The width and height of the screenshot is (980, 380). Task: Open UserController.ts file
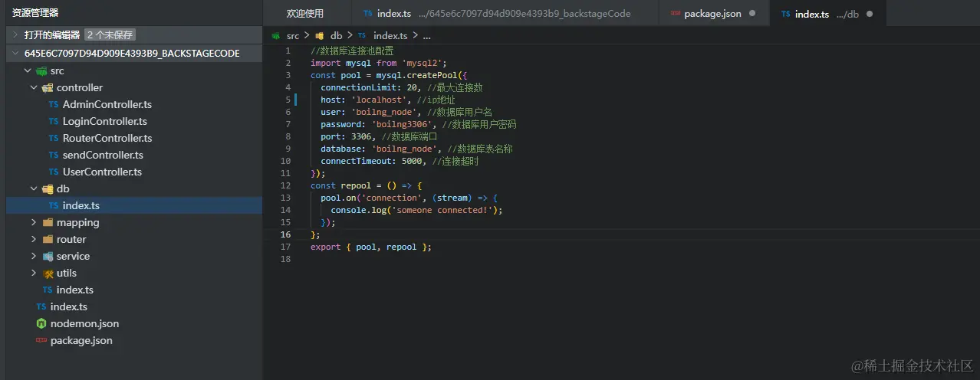pos(102,172)
